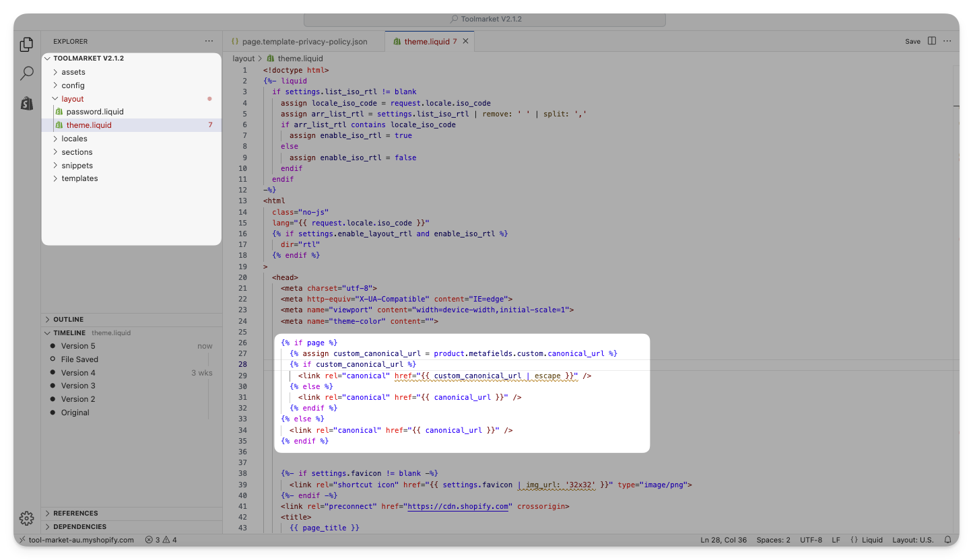Screen dimensions: 973x560
Task: Select Version 4 in the timeline
Action: tap(78, 373)
